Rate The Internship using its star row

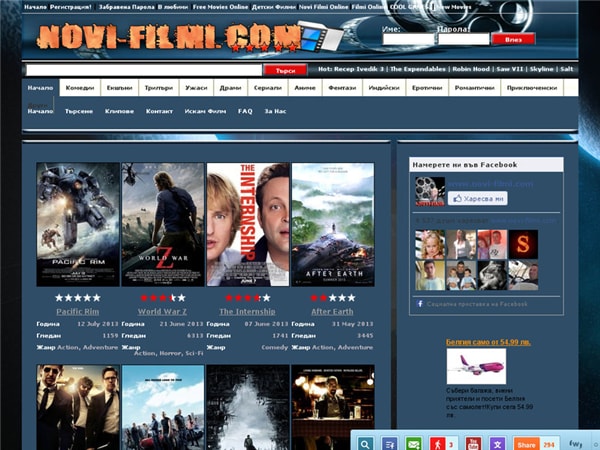[248, 298]
